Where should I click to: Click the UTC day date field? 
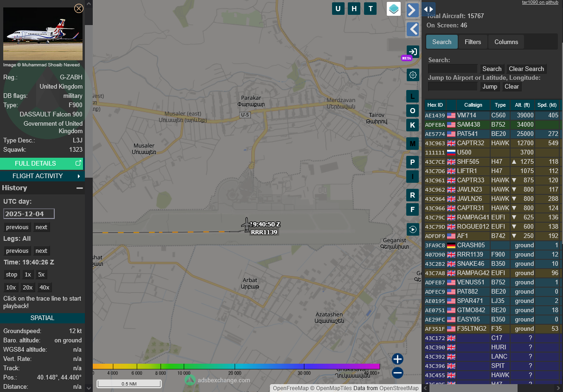(x=29, y=214)
